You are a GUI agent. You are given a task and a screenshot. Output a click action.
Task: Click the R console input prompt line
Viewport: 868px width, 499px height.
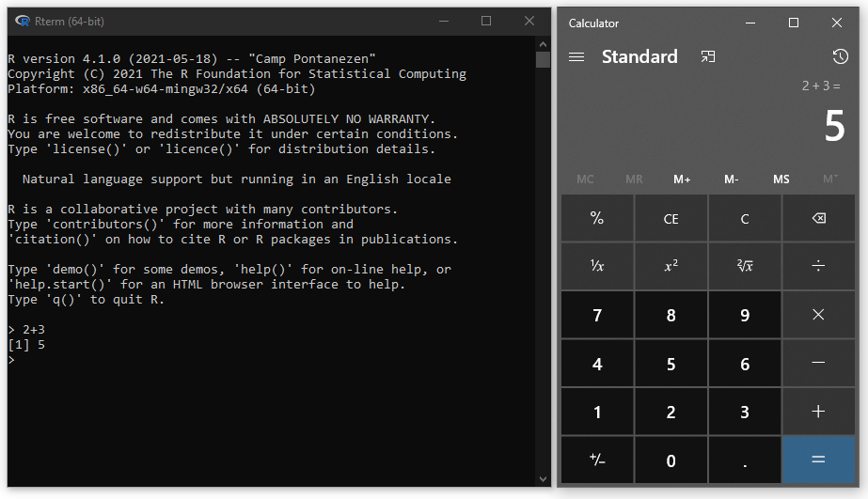188,360
